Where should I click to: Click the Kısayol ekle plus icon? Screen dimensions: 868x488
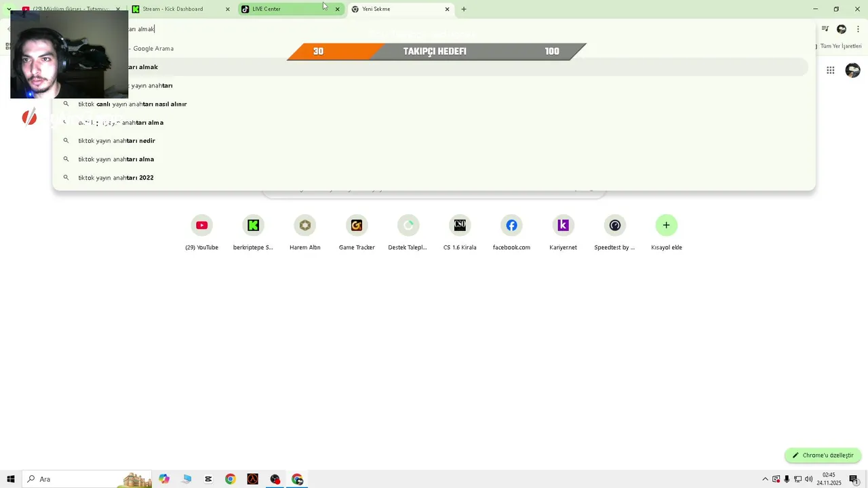[666, 225]
